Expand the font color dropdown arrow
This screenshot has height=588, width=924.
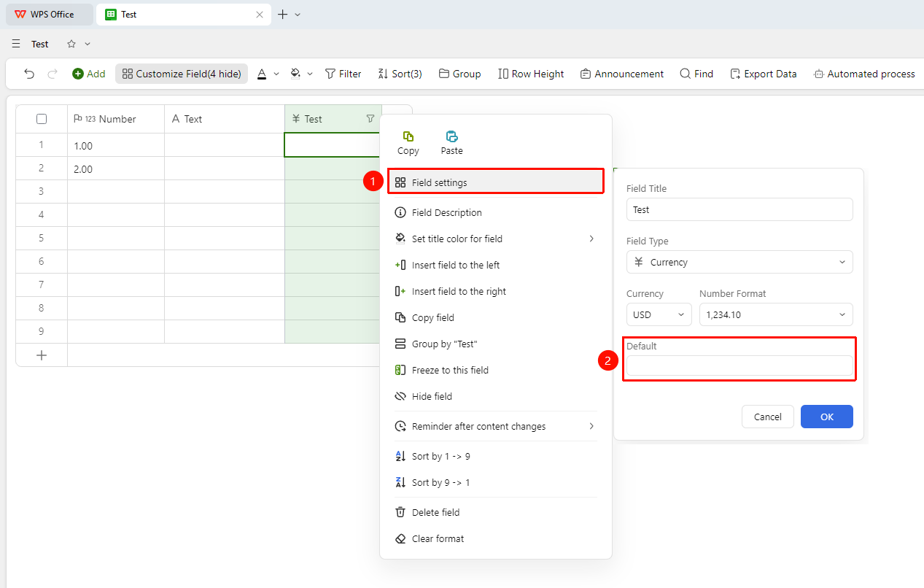(x=276, y=74)
